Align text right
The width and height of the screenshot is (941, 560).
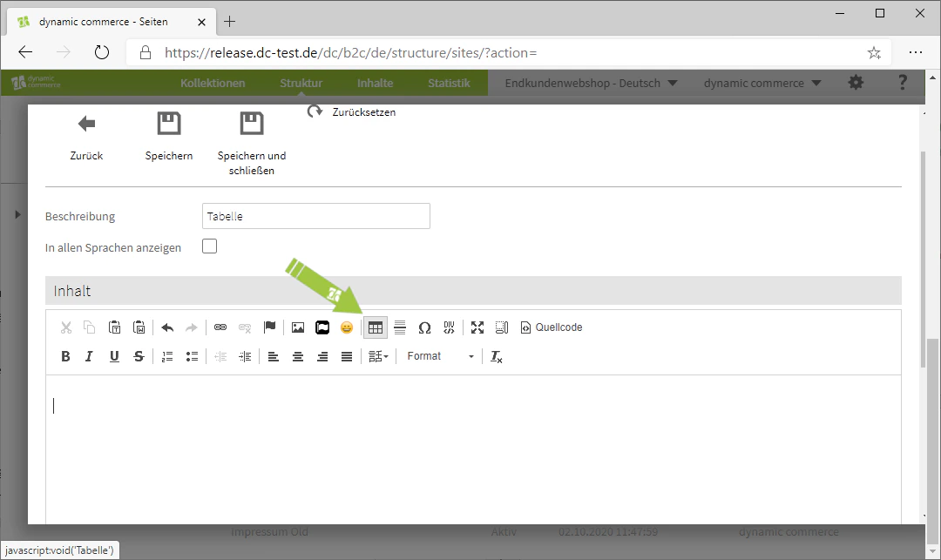(322, 357)
